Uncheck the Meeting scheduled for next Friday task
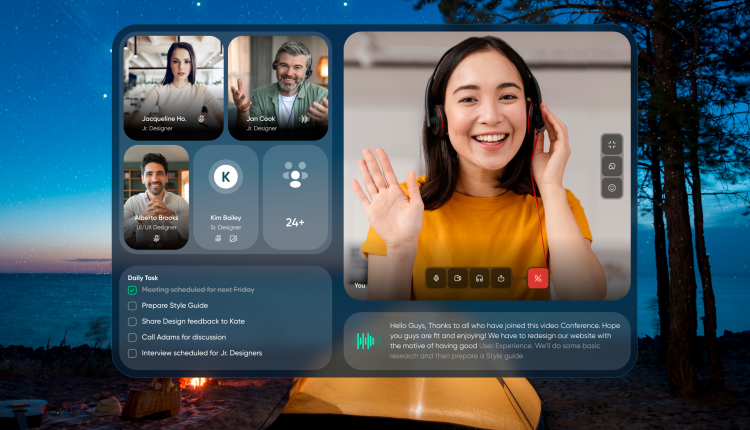Screen dimensions: 750x430 click(132, 289)
